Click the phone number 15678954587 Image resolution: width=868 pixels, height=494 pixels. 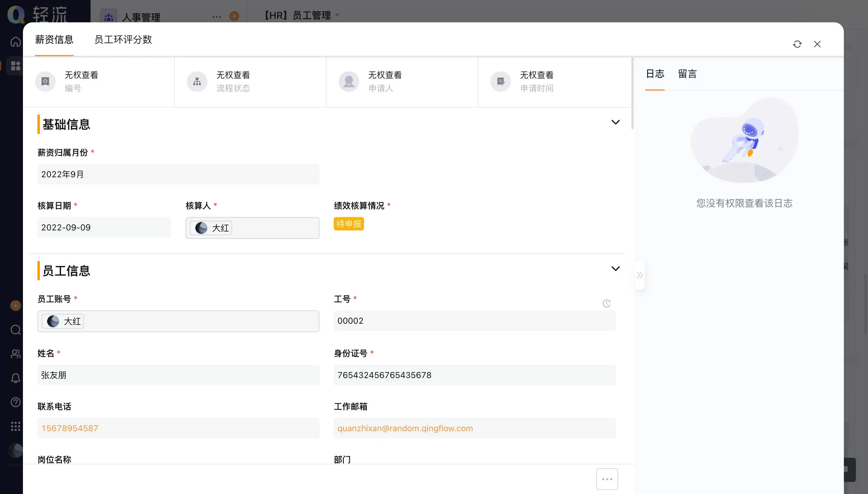pos(70,428)
